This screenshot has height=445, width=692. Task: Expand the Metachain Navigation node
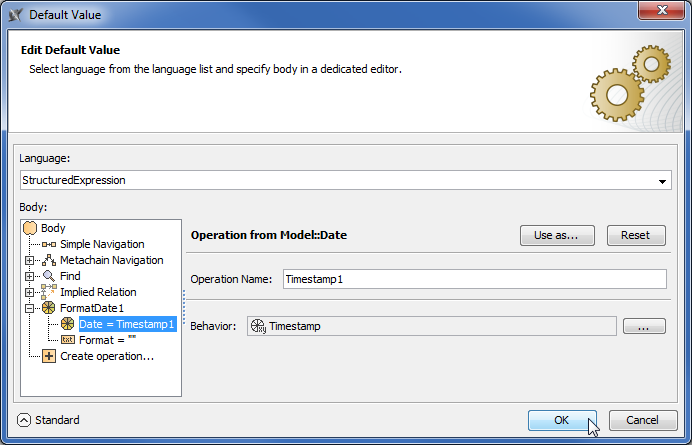[31, 260]
